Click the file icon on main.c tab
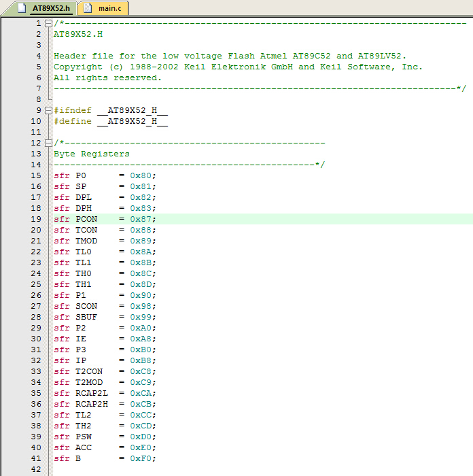Screen dimensions: 473x476 tap(88, 8)
